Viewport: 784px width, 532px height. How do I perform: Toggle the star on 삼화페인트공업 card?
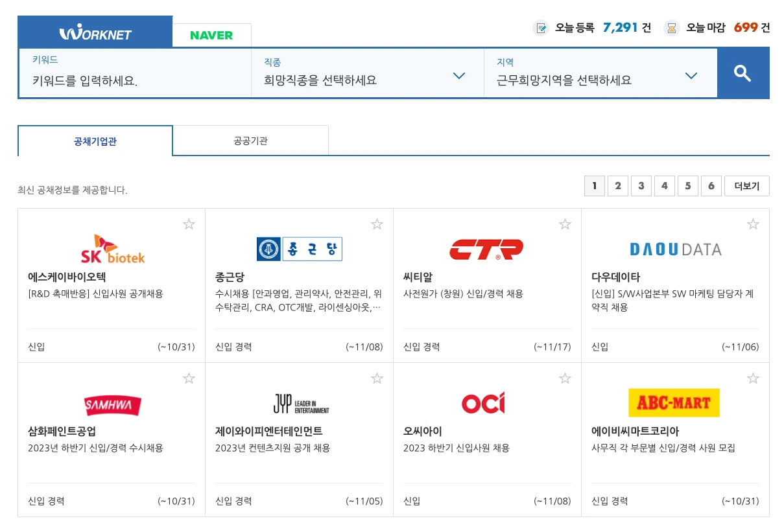(189, 378)
